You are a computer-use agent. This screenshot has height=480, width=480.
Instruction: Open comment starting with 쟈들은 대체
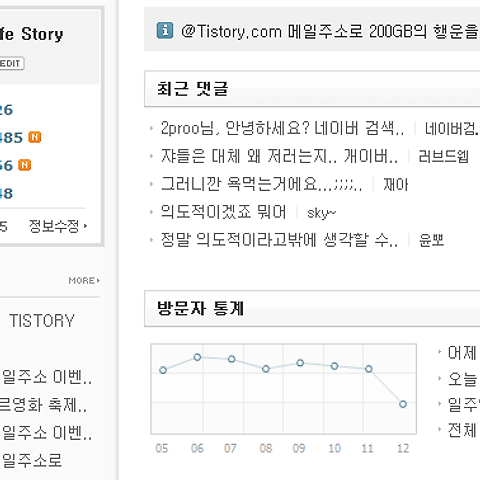[x=279, y=156]
